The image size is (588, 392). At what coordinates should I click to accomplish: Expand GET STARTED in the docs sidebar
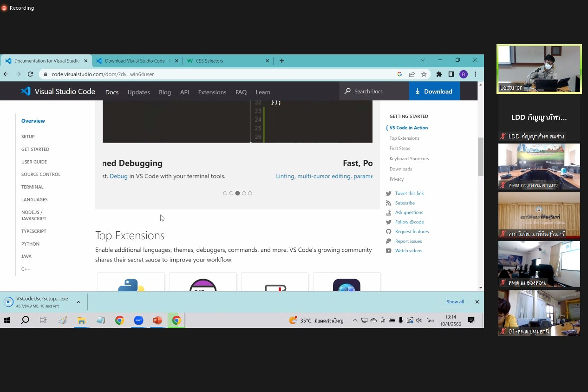point(35,149)
